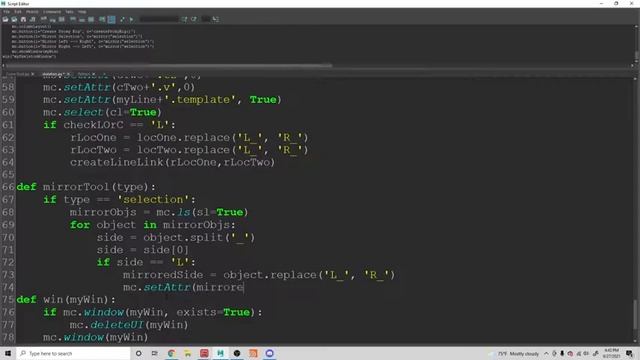This screenshot has width=640, height=360.
Task: Click 'mc.setAttr(mirrore' on line 74
Action: tap(183, 287)
